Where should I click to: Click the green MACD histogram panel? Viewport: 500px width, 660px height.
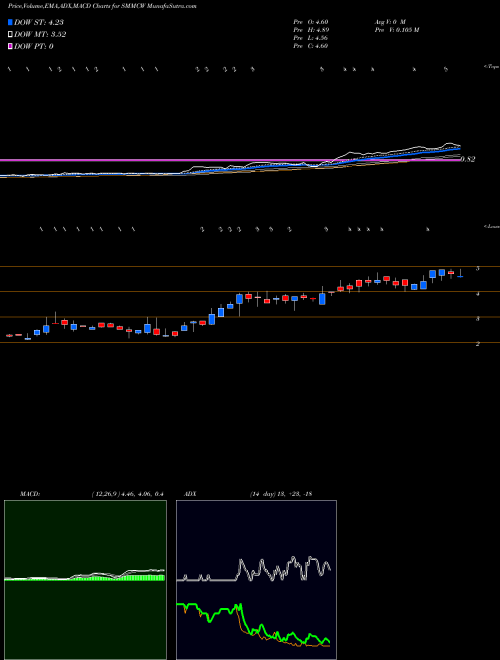click(85, 580)
